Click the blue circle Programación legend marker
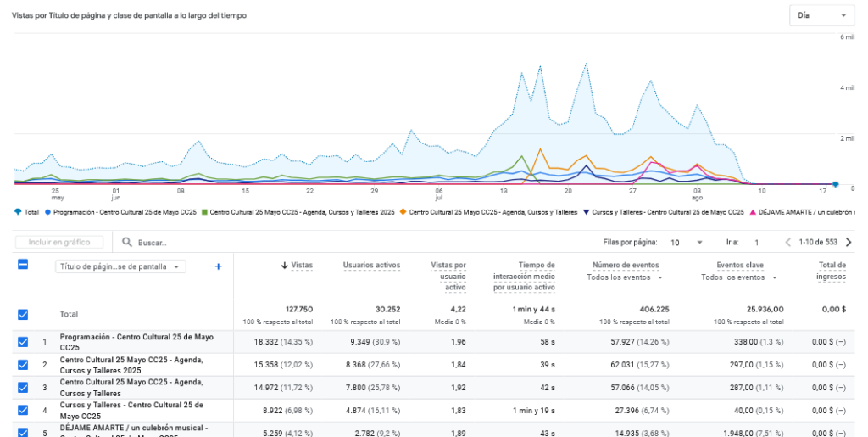The height and width of the screenshot is (437, 868). point(48,212)
